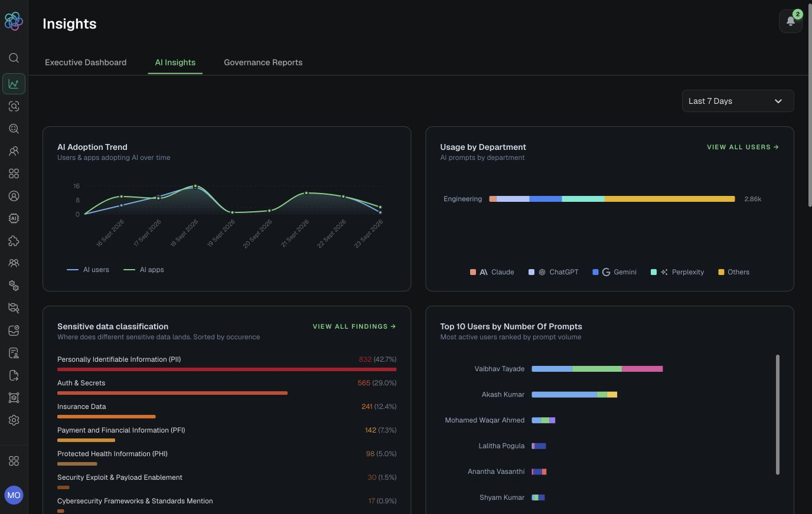The image size is (812, 514).
Task: Click the '2.86k' Engineering total value
Action: [x=753, y=199]
